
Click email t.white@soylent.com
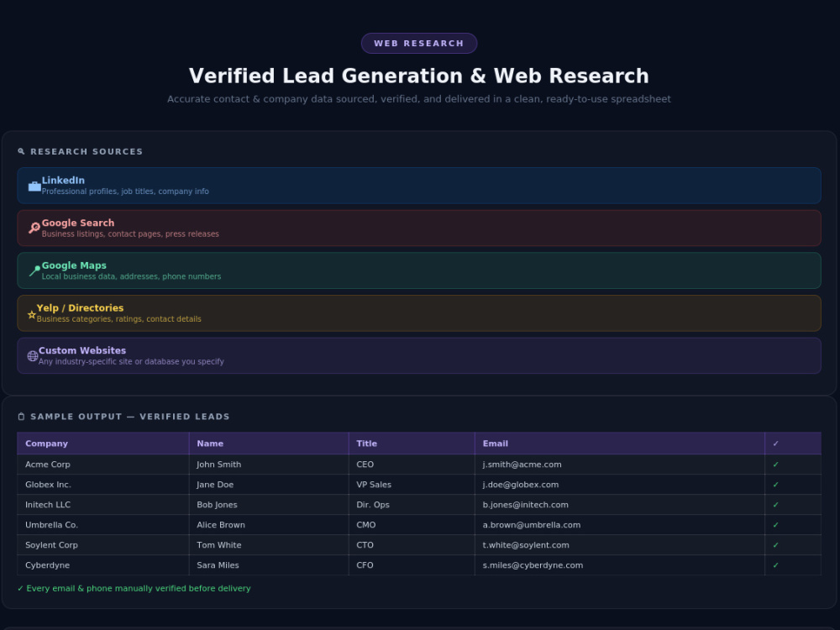(526, 545)
